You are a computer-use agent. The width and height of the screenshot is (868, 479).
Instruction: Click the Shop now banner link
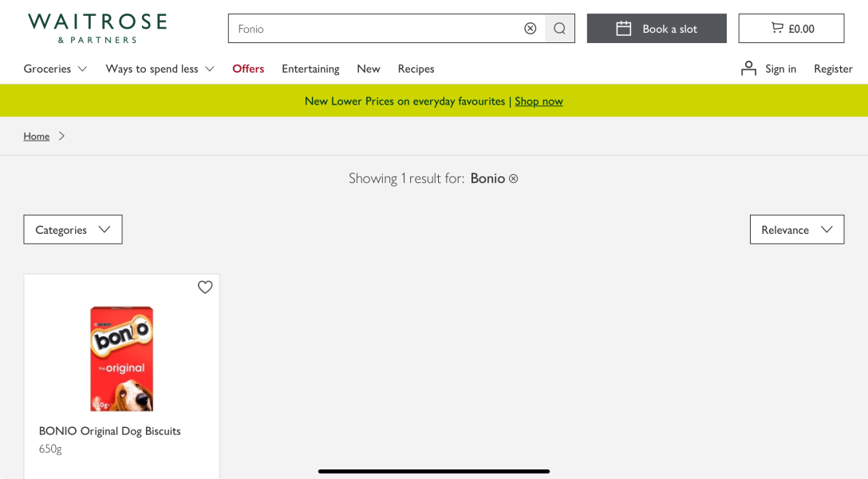click(539, 101)
